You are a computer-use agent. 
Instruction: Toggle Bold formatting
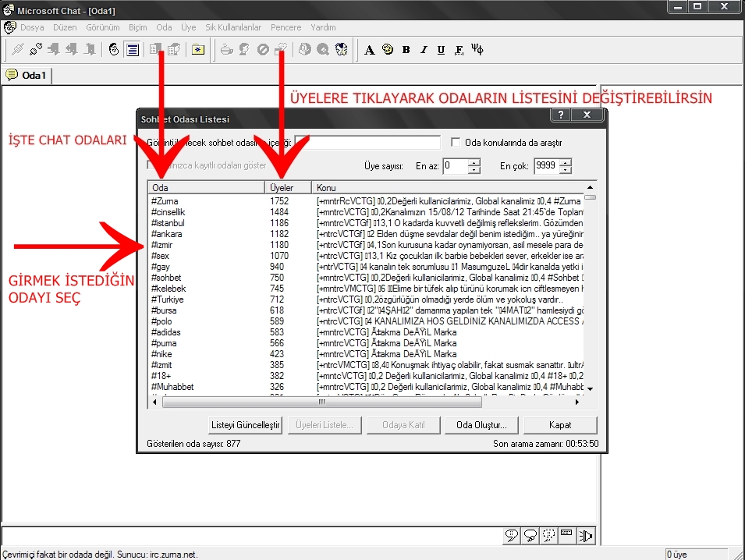point(406,50)
